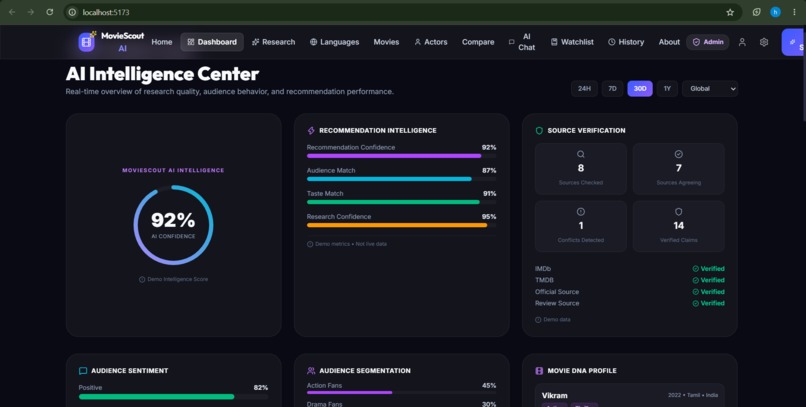Click the shield icon above Verified Claims

pos(679,212)
